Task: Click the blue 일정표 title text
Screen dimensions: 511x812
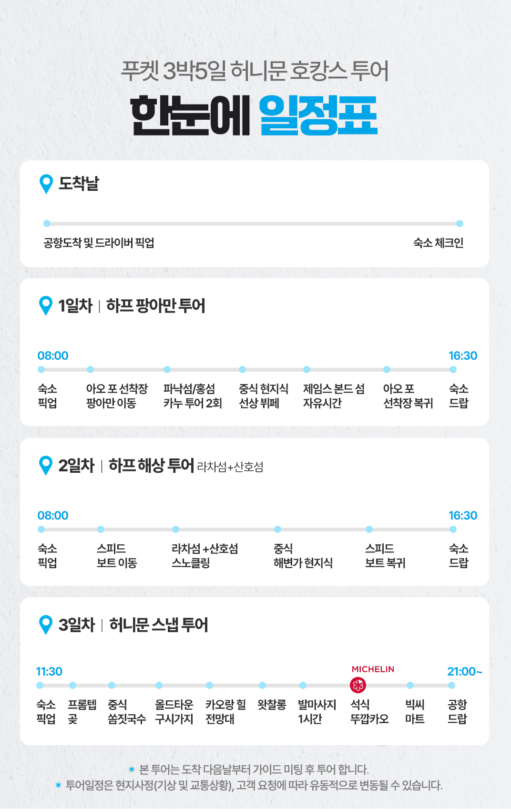Action: pyautogui.click(x=318, y=116)
